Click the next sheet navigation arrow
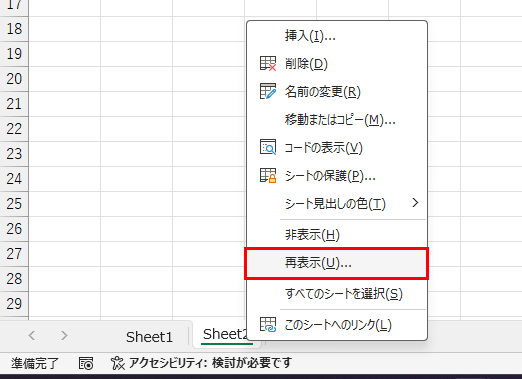 pyautogui.click(x=64, y=335)
